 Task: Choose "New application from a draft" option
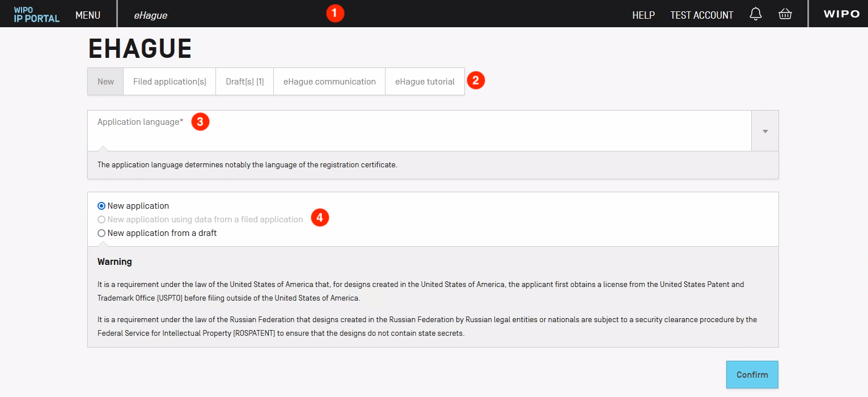101,233
